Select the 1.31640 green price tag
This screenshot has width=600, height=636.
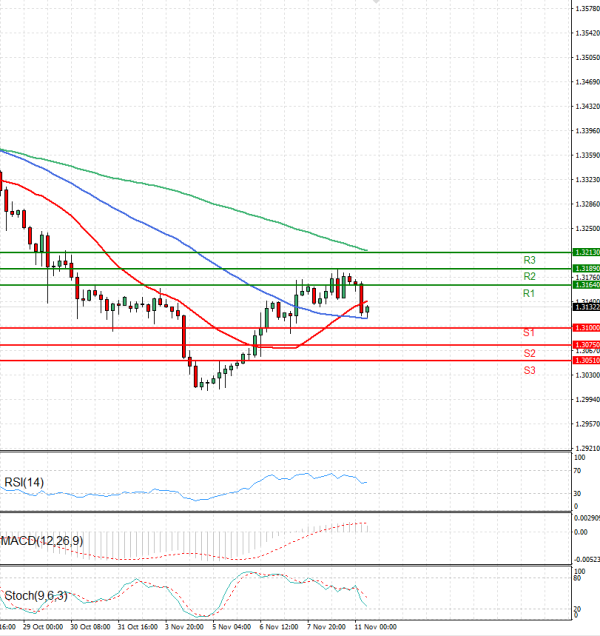coord(586,285)
